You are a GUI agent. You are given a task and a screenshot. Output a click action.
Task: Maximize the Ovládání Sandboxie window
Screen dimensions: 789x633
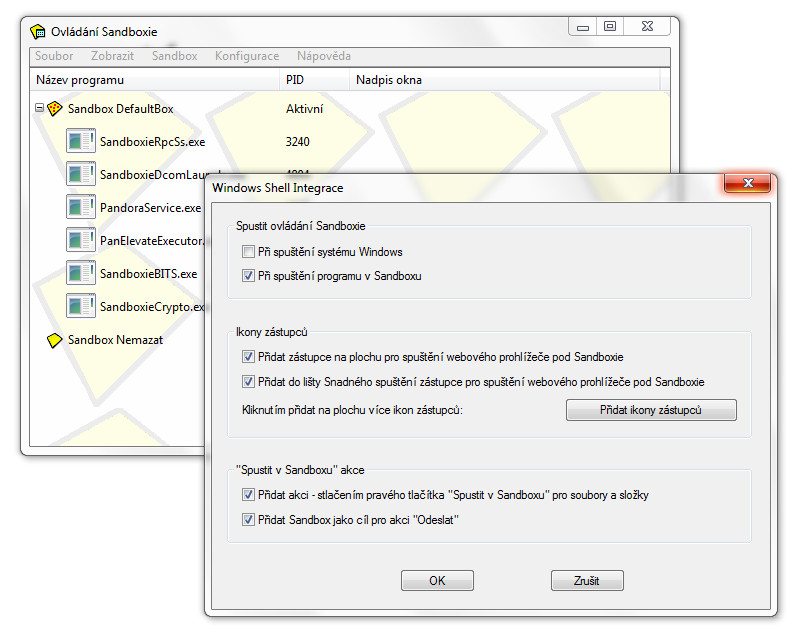coord(610,27)
